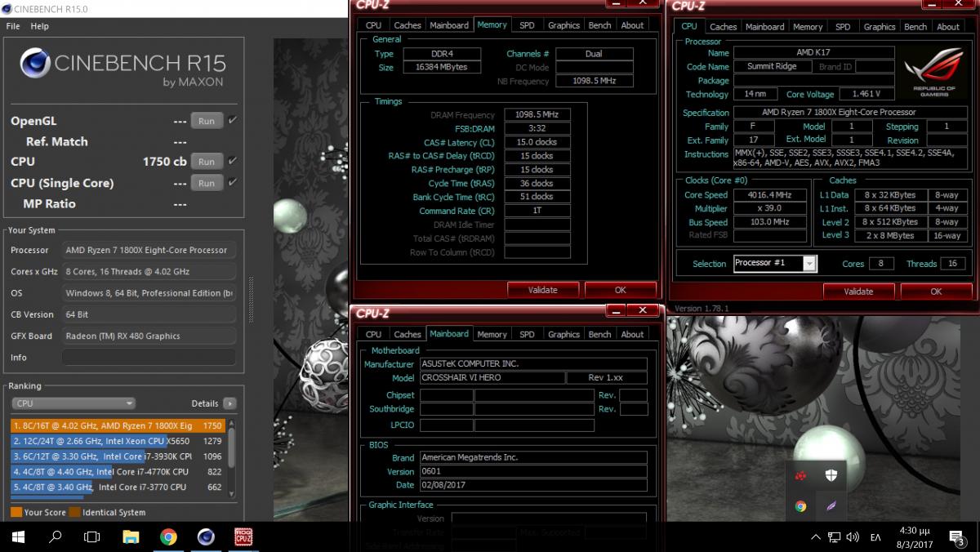Click the Summit Ridge code name value
The width and height of the screenshot is (980, 552).
coord(773,67)
